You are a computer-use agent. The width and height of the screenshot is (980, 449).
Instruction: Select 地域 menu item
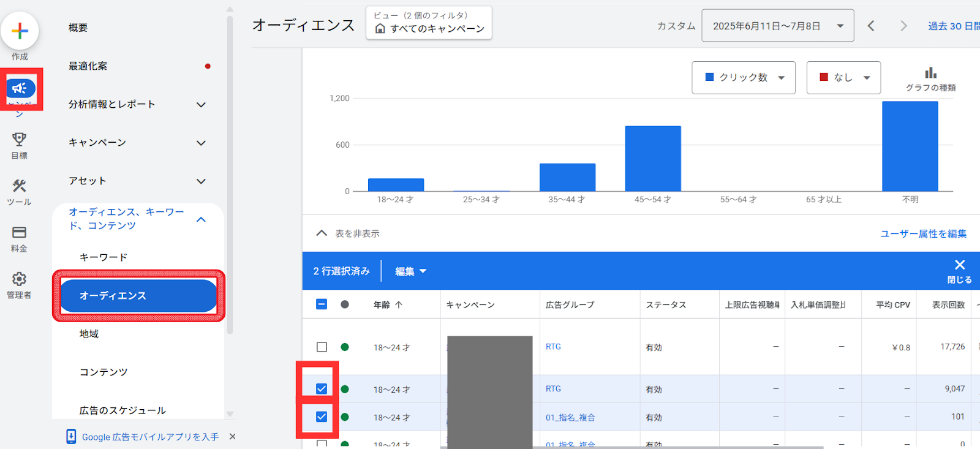89,334
